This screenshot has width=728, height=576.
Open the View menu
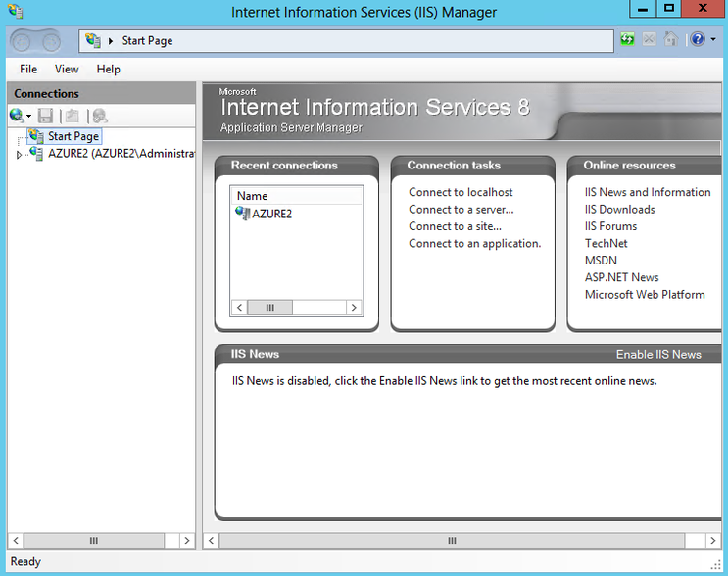click(67, 70)
